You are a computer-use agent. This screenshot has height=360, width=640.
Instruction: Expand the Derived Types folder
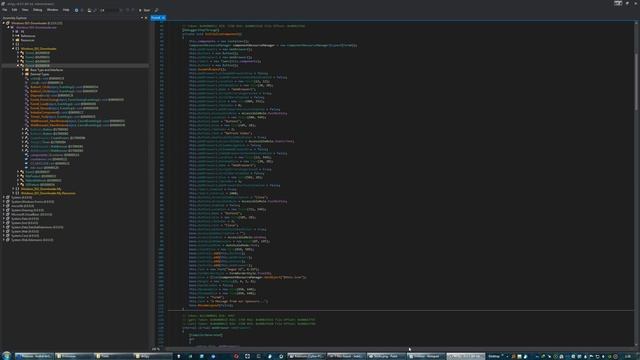click(x=23, y=74)
